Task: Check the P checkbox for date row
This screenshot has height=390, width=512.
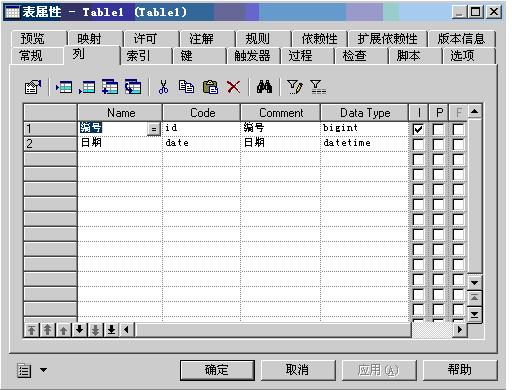Action: coord(438,144)
